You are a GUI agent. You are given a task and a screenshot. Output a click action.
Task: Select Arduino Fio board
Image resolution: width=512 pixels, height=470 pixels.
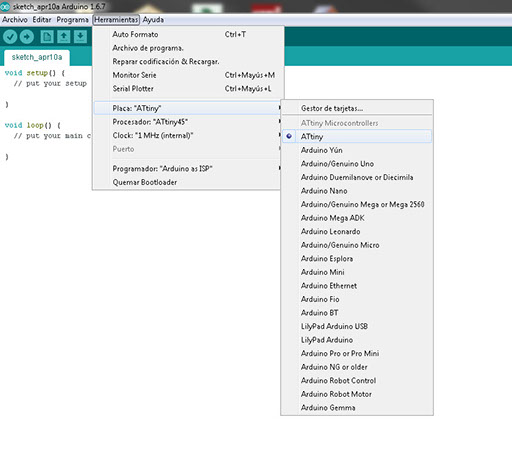tap(356, 299)
